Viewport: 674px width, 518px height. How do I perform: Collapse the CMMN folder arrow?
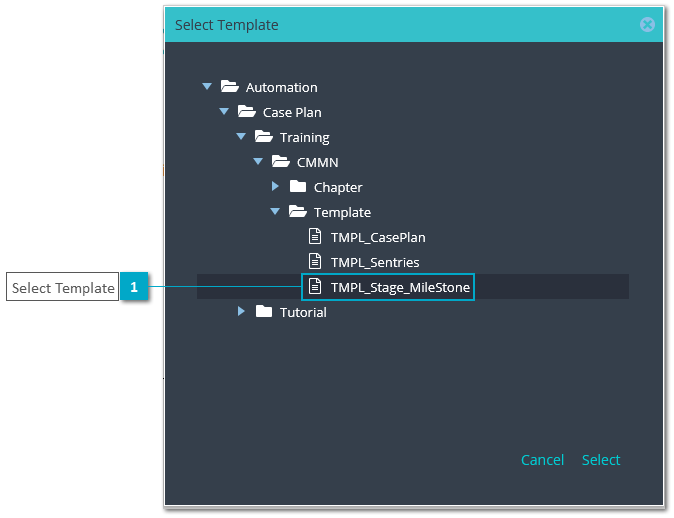258,162
